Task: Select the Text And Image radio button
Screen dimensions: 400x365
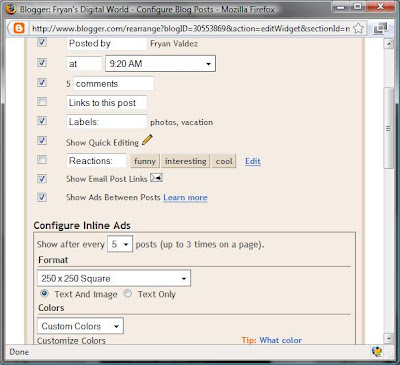Action: coord(44,294)
